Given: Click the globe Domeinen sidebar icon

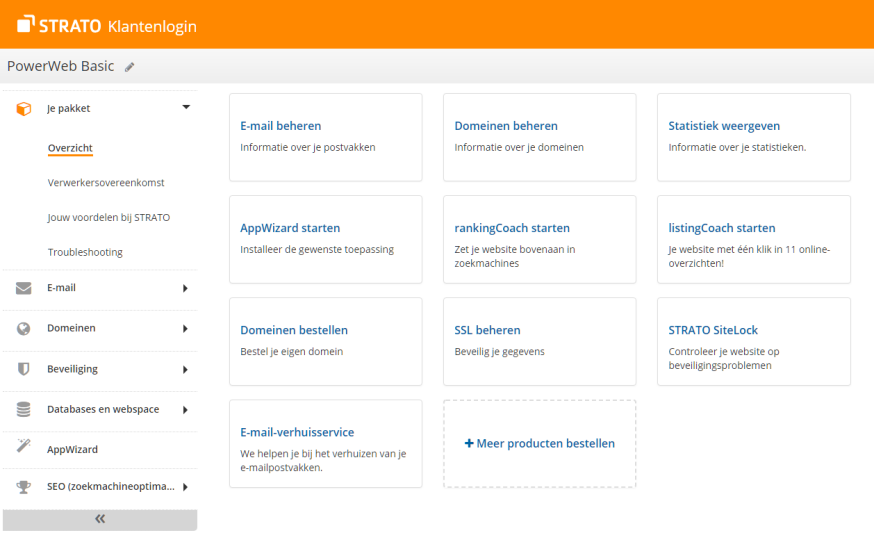Looking at the screenshot, I should tap(23, 328).
